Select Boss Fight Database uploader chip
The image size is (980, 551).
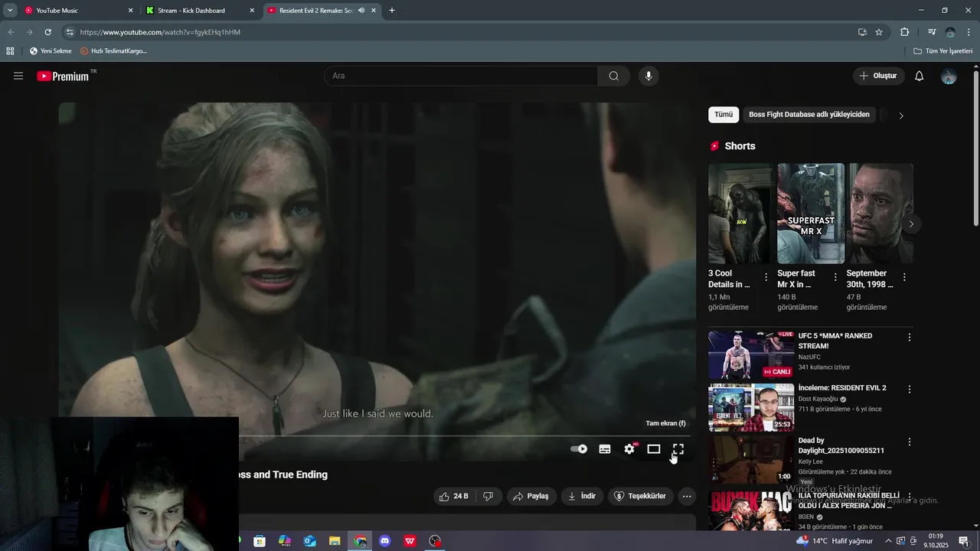(x=809, y=115)
